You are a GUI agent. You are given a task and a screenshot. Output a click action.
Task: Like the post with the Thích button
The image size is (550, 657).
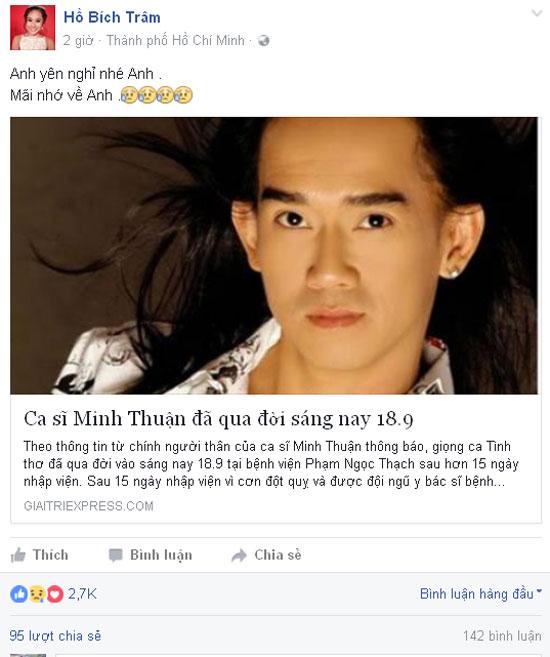[x=39, y=555]
